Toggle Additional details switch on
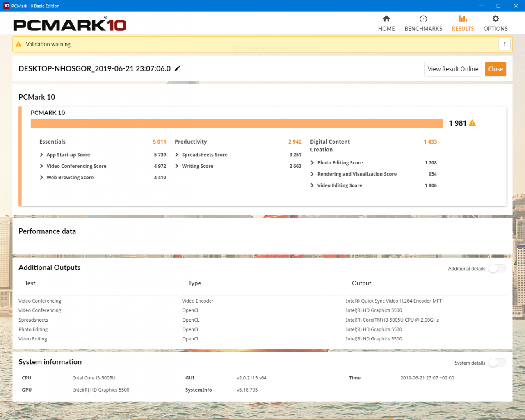Image resolution: width=525 pixels, height=420 pixels. click(x=497, y=268)
